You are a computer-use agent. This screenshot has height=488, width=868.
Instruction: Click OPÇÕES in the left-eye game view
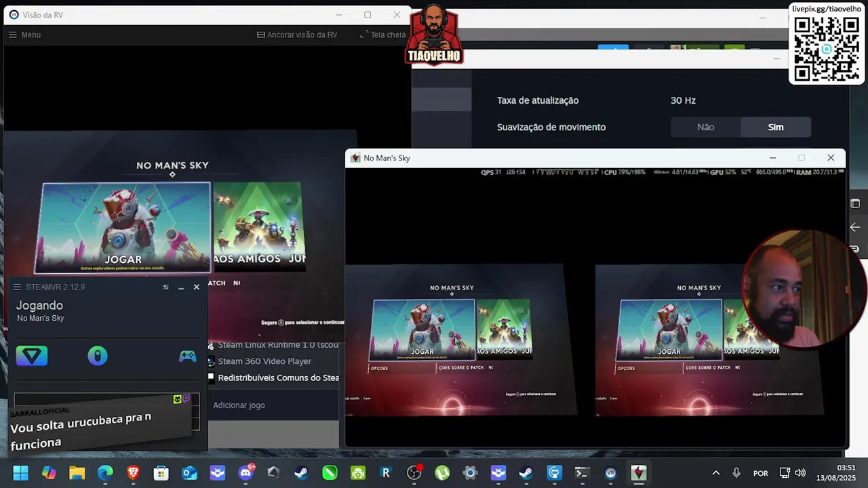379,368
